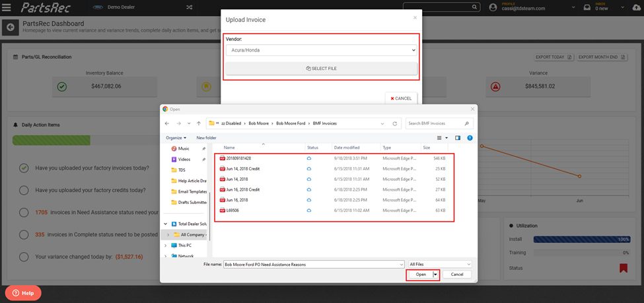
Task: Open the Vendor dropdown showing Acura/Honda
Action: click(x=321, y=50)
